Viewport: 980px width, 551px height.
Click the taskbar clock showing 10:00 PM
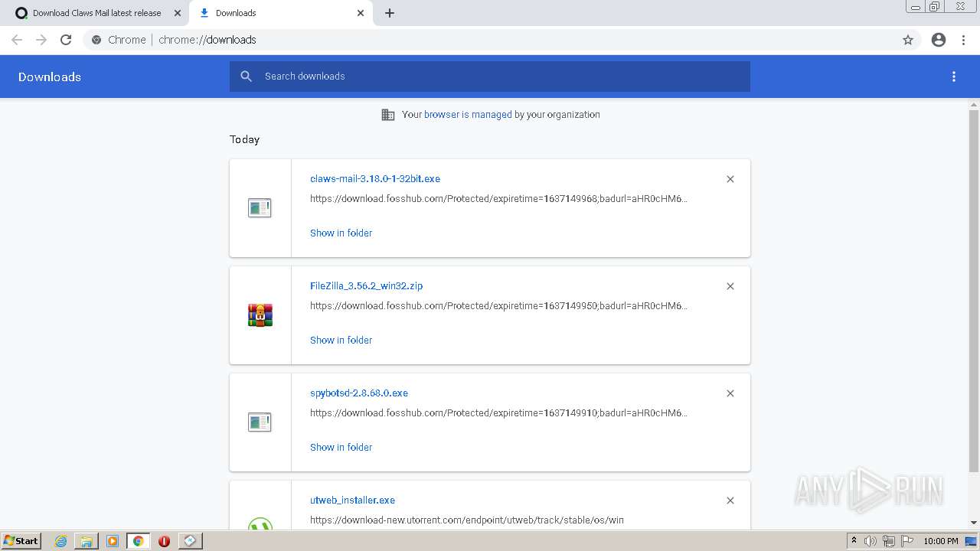pos(941,541)
